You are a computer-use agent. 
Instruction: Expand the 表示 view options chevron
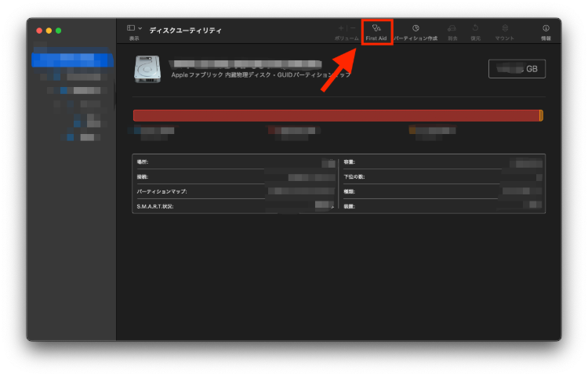140,27
